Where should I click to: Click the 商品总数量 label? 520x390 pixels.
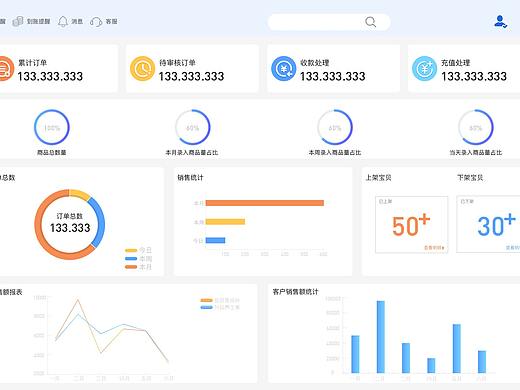[52, 153]
